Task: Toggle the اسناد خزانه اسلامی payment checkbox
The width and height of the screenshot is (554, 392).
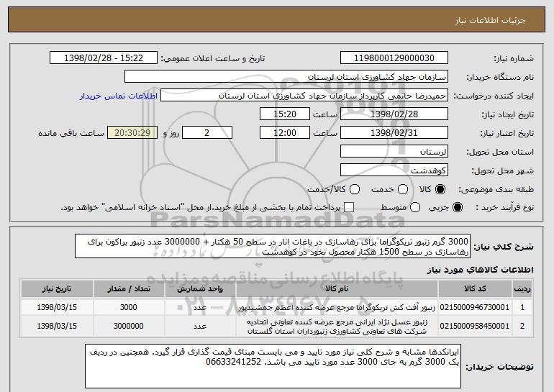Action: [x=349, y=207]
